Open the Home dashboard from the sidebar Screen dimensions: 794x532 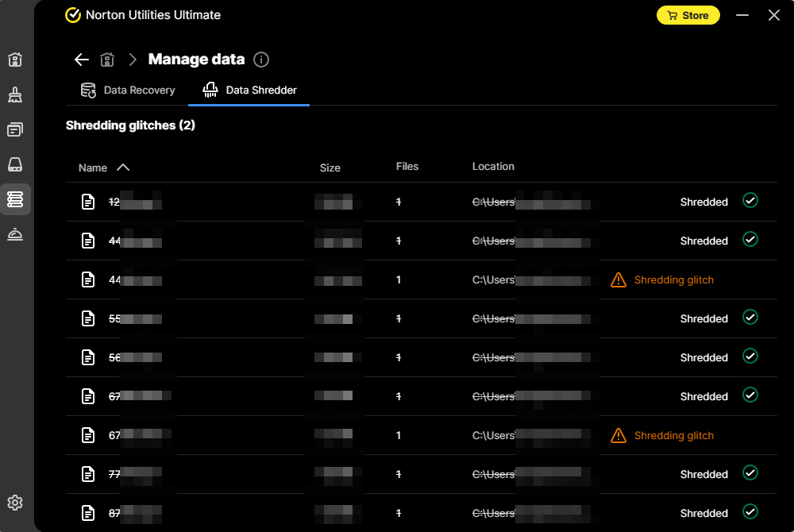[x=15, y=60]
